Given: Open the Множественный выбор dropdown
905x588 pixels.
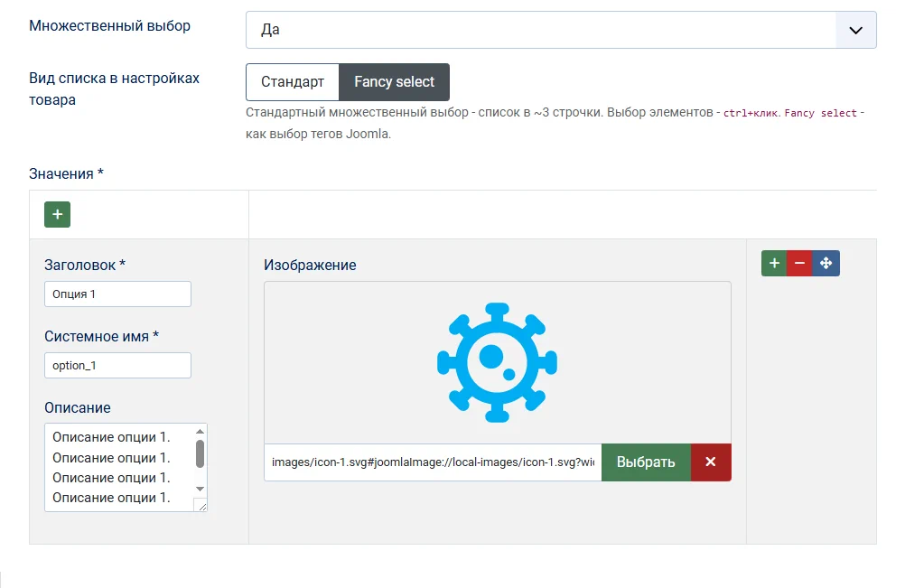Looking at the screenshot, I should 561,30.
